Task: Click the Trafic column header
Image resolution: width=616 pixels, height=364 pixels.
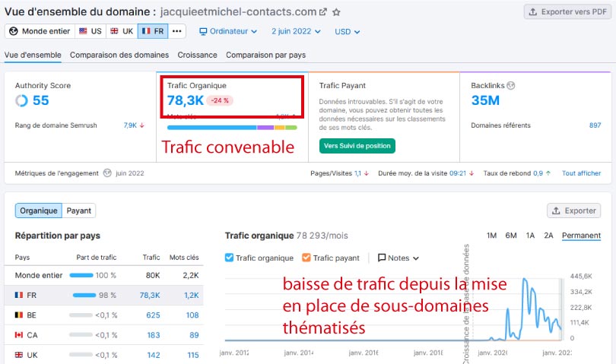Action: click(151, 257)
